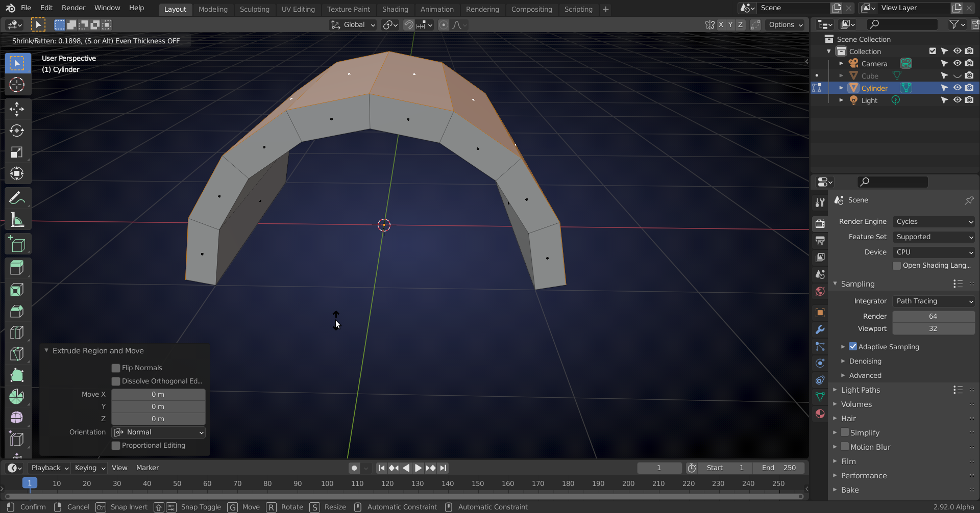Expand the Cylinder object in outliner

pos(841,88)
